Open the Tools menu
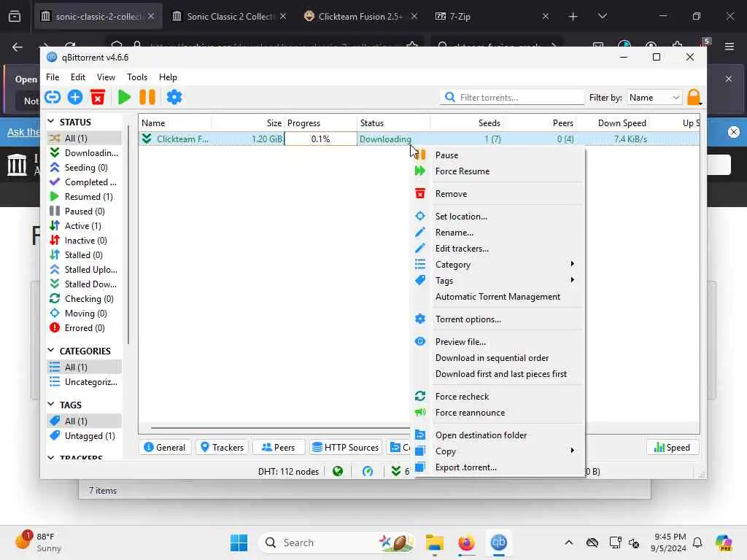747x560 pixels. (136, 77)
